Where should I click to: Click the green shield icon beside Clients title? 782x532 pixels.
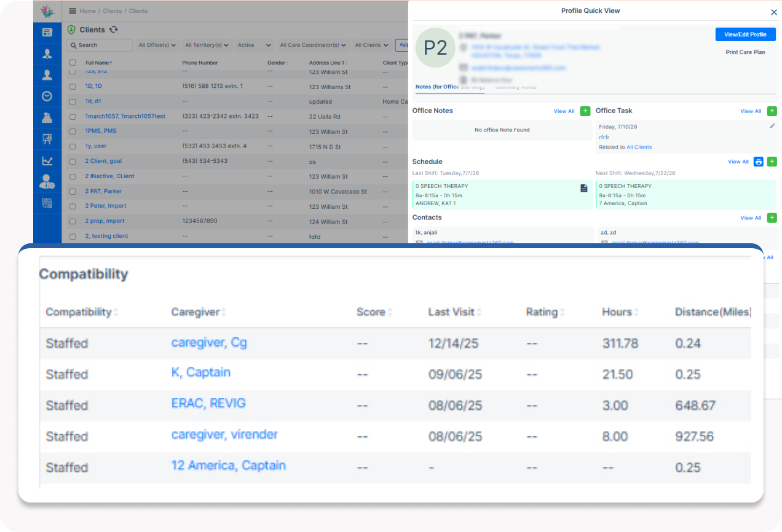pyautogui.click(x=71, y=29)
